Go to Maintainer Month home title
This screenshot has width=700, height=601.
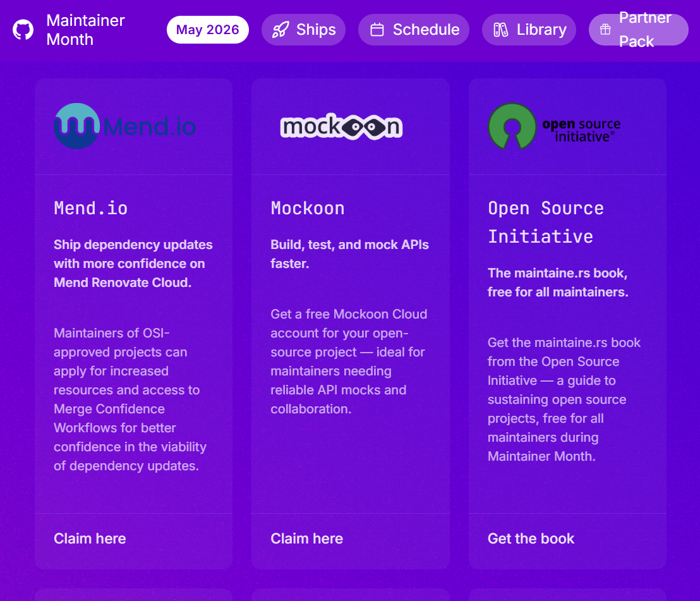point(85,30)
